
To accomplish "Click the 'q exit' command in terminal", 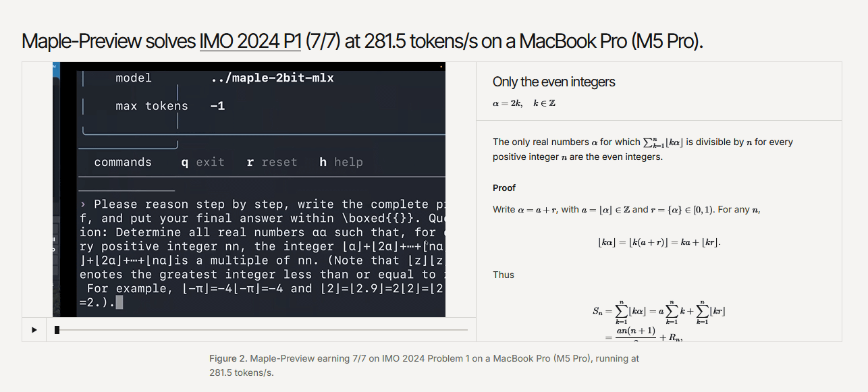I will pyautogui.click(x=202, y=162).
